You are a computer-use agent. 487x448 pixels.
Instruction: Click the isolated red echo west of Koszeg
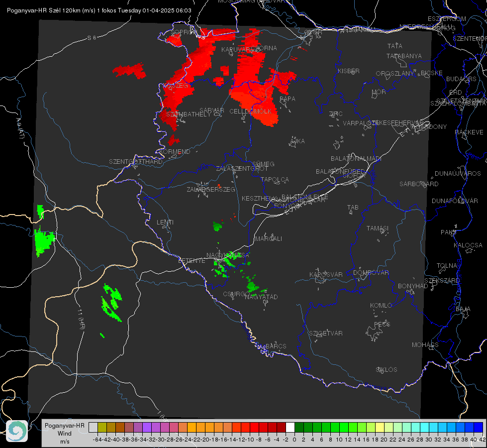point(129,71)
